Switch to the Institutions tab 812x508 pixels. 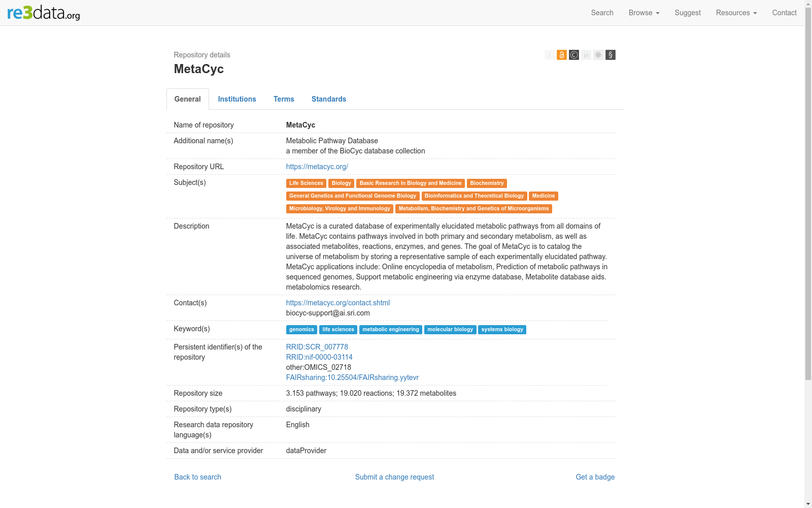pyautogui.click(x=237, y=99)
